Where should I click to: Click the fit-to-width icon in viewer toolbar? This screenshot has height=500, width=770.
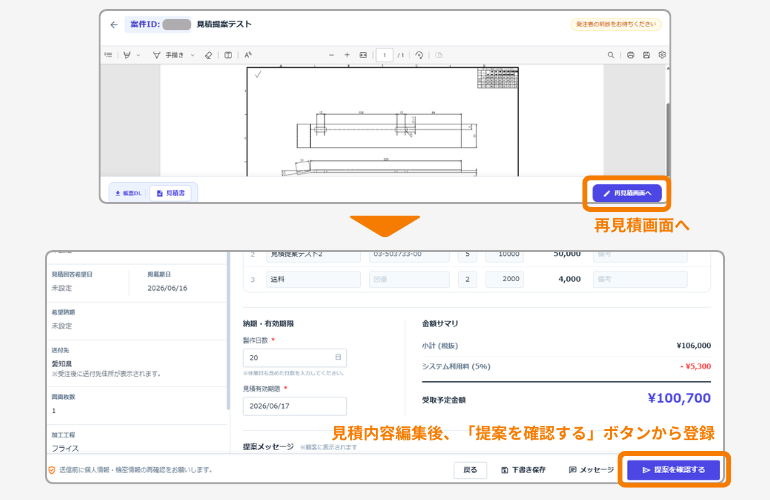point(363,55)
